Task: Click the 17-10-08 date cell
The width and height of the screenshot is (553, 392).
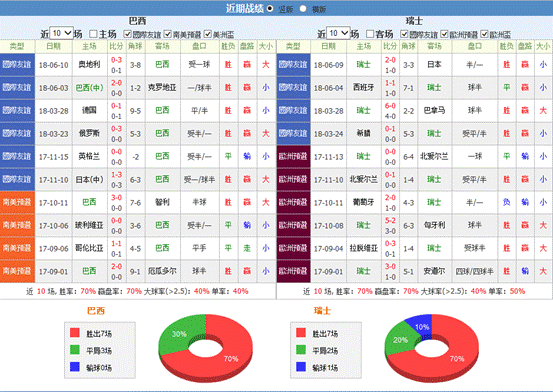Action: [x=328, y=225]
